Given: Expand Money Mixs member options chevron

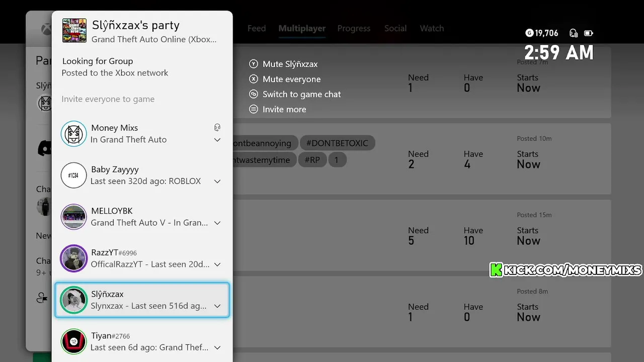Looking at the screenshot, I should (217, 140).
